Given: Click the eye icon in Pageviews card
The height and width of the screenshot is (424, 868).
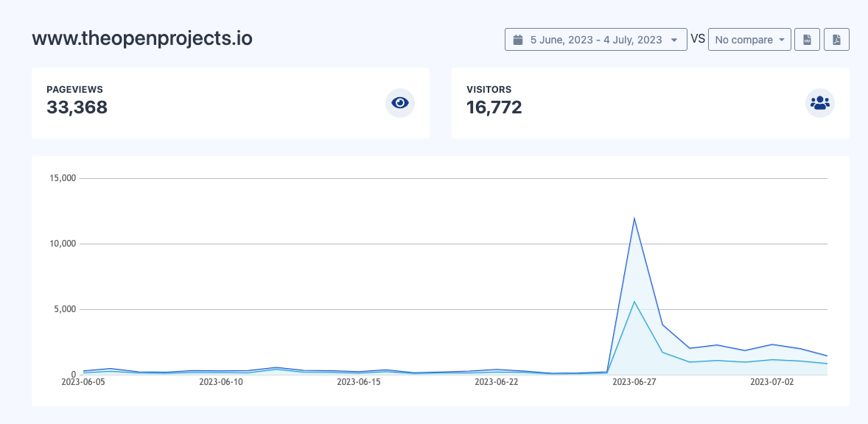Looking at the screenshot, I should pos(399,103).
